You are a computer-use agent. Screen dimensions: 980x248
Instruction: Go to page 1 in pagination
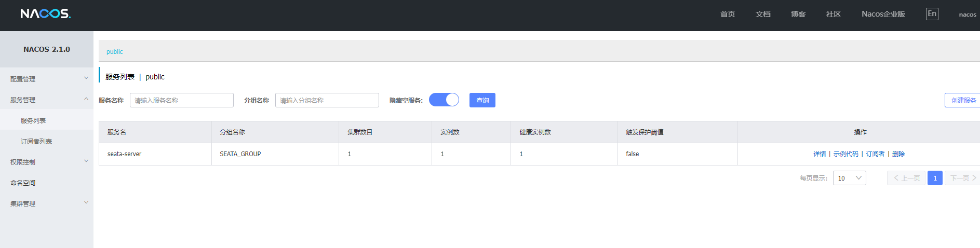click(935, 178)
